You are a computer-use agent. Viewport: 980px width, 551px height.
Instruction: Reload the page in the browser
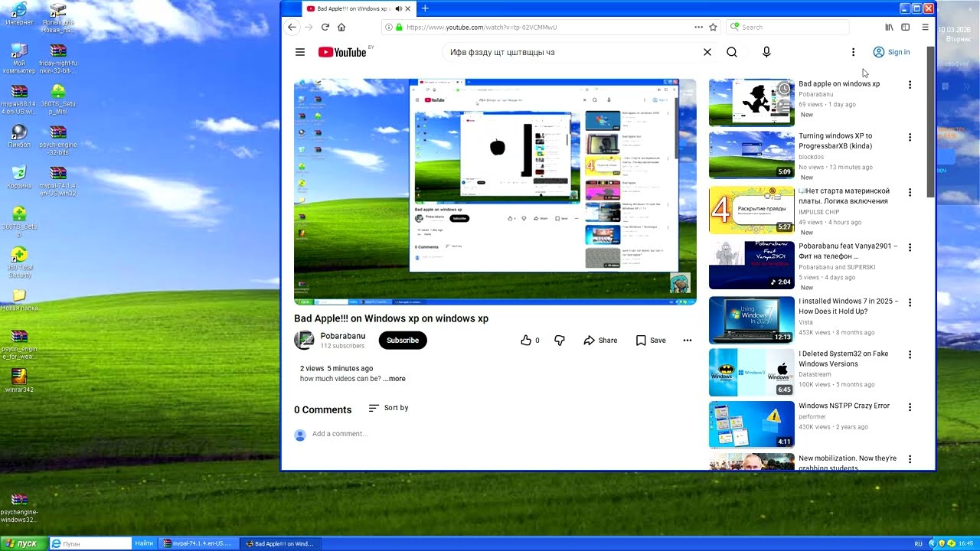(325, 27)
